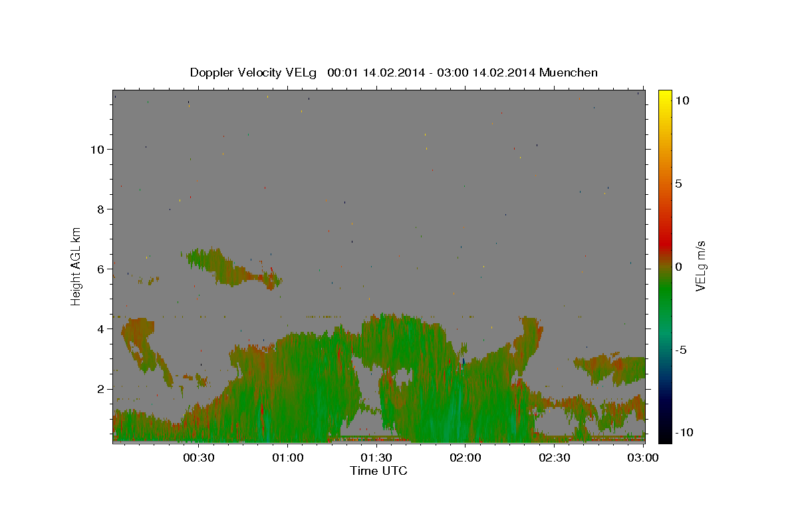The width and height of the screenshot is (798, 532).
Task: Click the height axis label 8
Action: tap(100, 209)
